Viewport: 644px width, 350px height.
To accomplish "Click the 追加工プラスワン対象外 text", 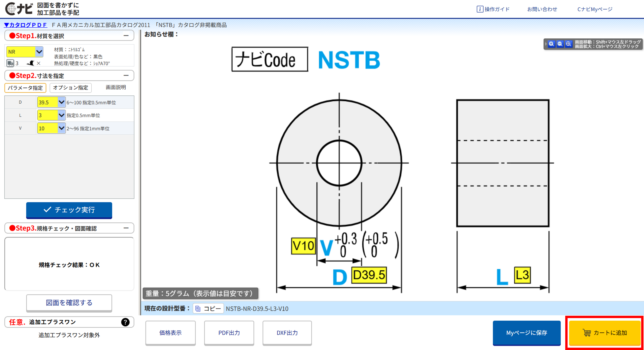I will click(69, 335).
